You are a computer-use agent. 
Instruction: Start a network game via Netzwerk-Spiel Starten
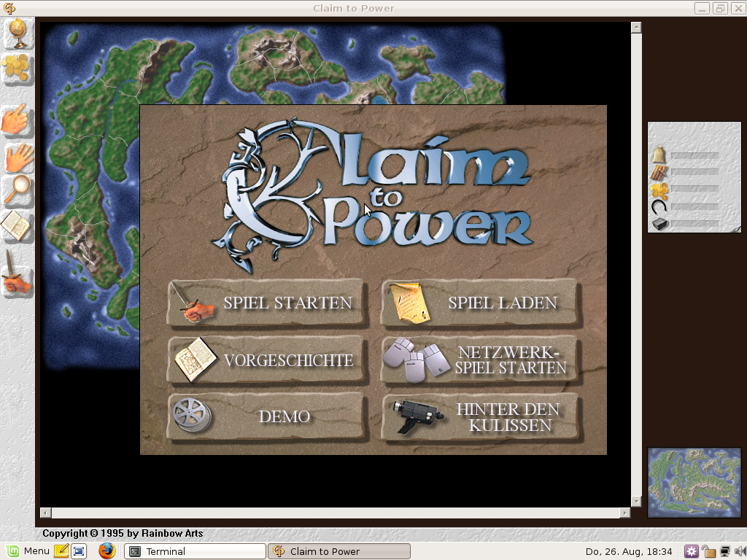[479, 360]
